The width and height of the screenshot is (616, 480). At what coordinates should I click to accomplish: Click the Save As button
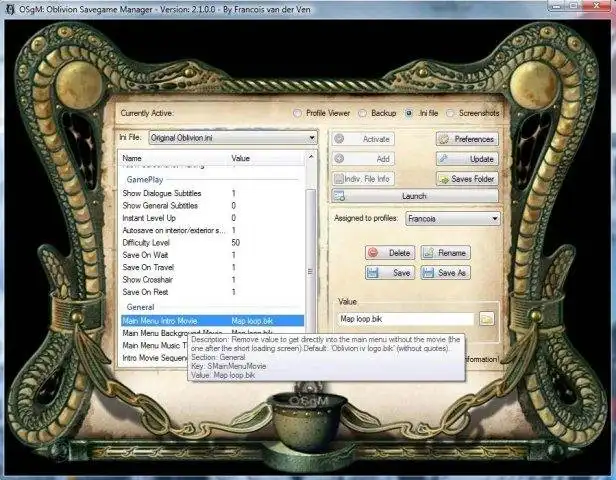click(x=446, y=272)
